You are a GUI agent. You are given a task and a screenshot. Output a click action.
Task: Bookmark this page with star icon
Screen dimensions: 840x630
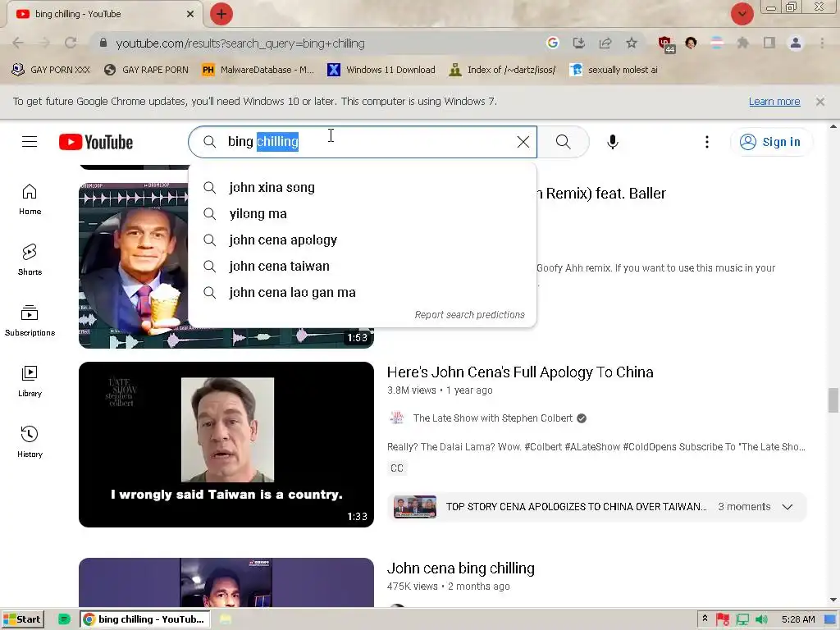(x=632, y=43)
